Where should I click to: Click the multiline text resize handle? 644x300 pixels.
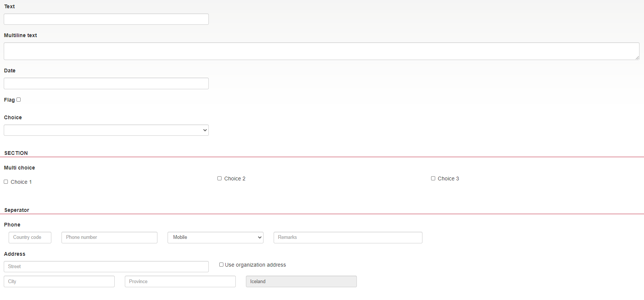[637, 57]
